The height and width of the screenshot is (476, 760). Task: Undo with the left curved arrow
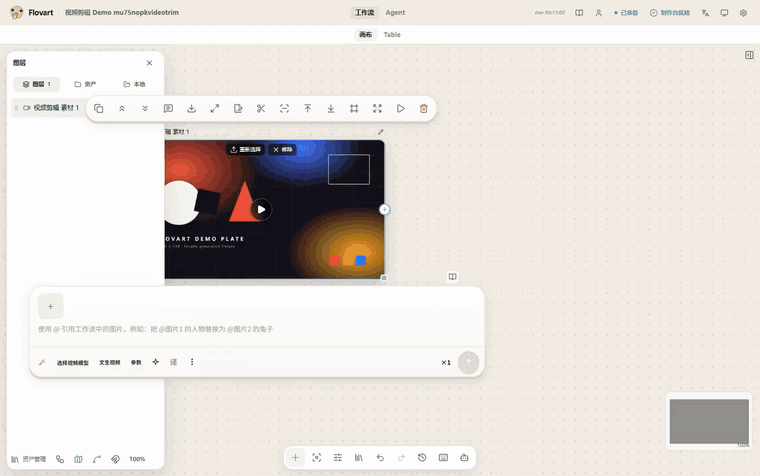[380, 458]
